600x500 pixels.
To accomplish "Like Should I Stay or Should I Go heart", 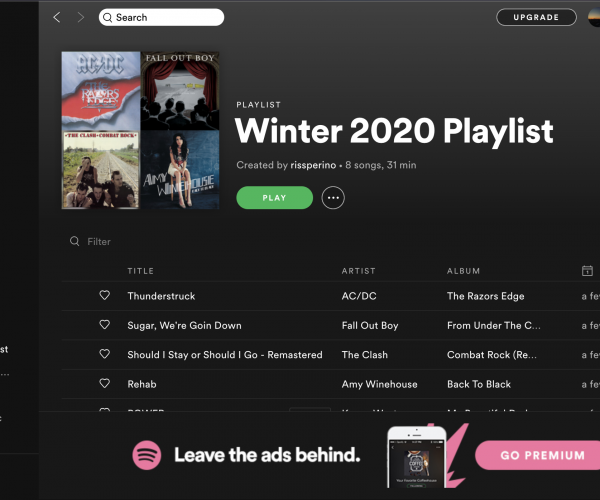I will coord(104,354).
